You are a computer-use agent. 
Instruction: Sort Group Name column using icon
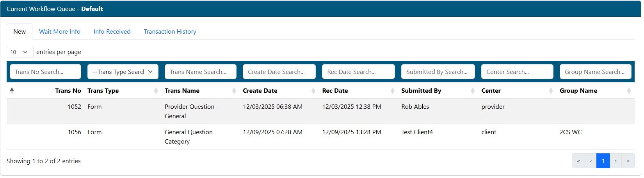click(629, 91)
